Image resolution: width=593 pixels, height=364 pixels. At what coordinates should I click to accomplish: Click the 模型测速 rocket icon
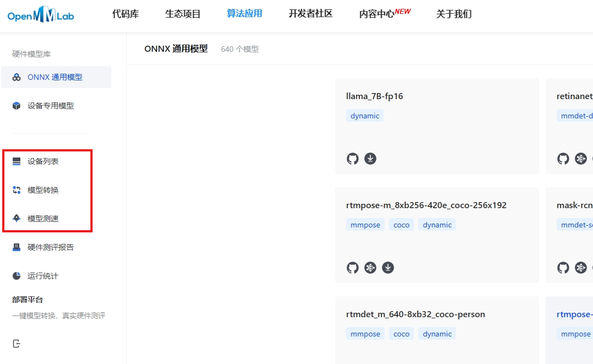[x=17, y=219]
